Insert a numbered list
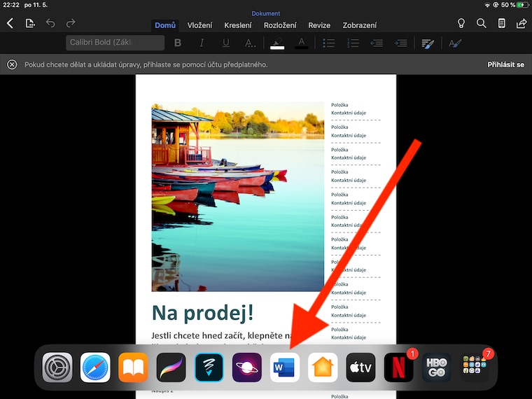Viewport: 532px width, 399px height. [353, 43]
